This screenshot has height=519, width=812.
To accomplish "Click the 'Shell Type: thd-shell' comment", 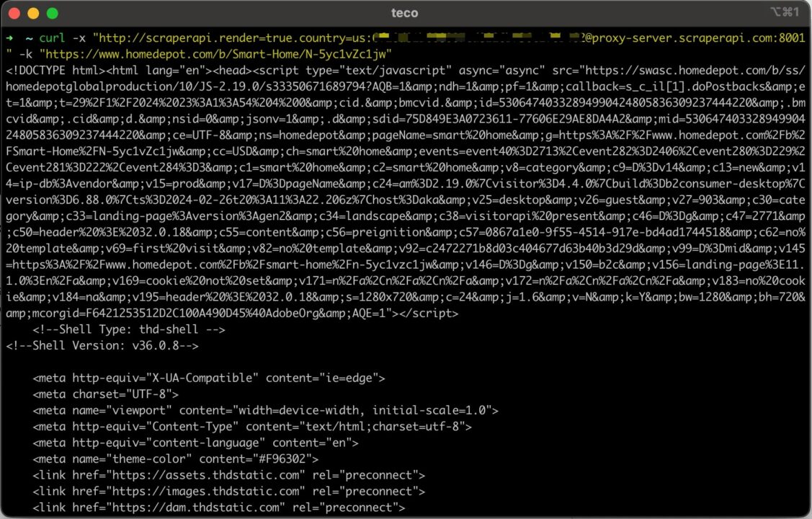I will coord(129,329).
